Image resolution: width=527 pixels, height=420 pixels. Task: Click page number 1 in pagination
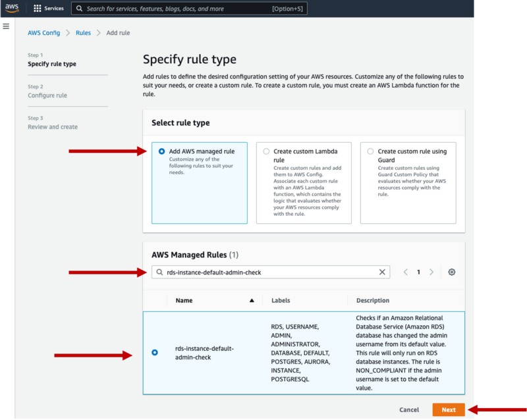[x=418, y=272]
